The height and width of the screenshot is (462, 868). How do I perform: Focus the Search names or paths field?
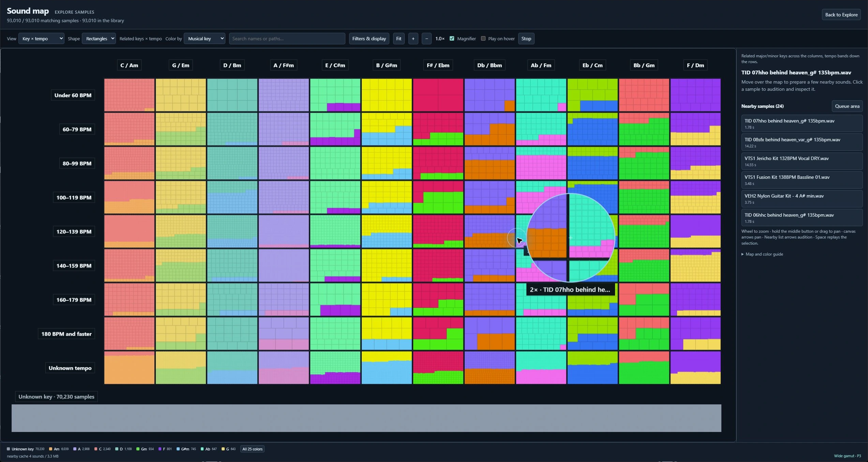pos(287,39)
